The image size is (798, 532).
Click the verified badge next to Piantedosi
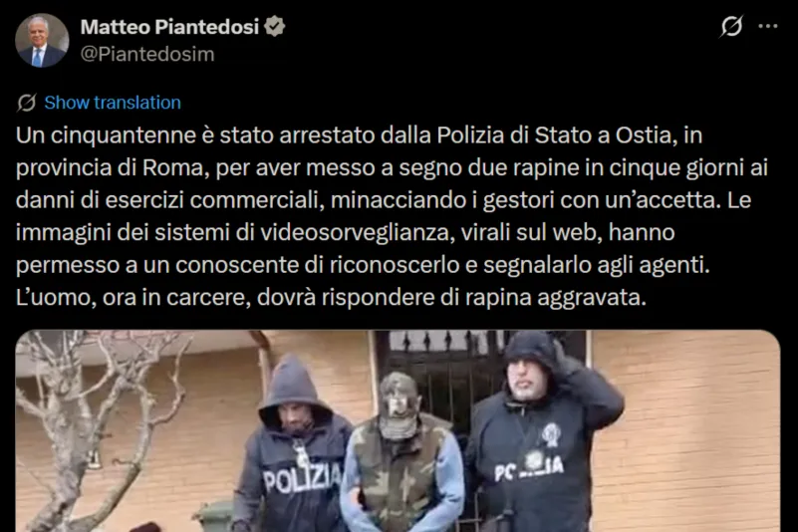(x=274, y=27)
